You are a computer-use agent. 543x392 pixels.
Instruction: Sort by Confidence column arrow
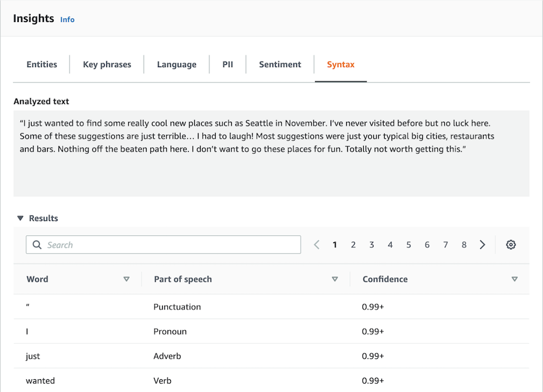click(515, 279)
